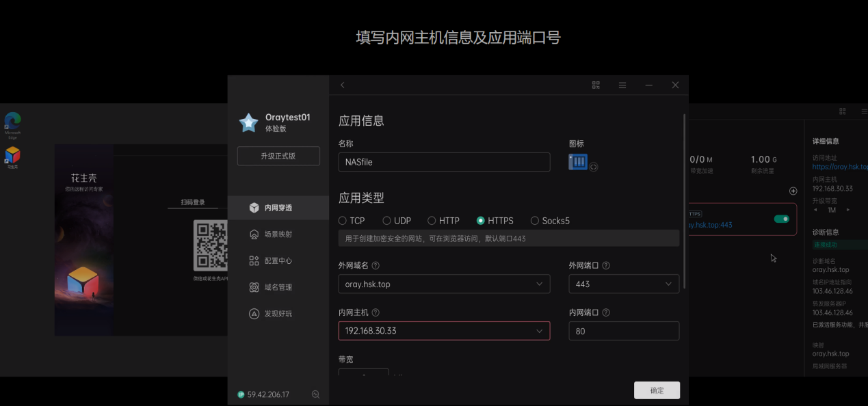Click the 1.00 G remaining traffic value

click(x=764, y=159)
